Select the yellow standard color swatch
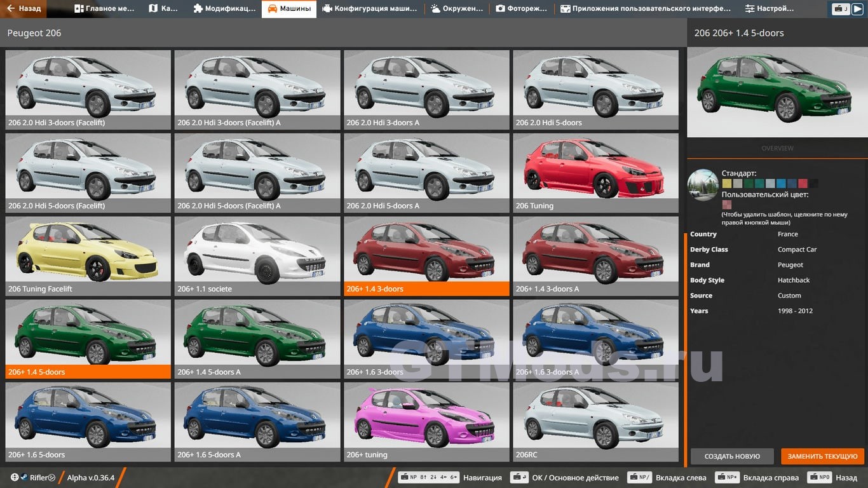Screen dimensions: 868x488 (x=726, y=184)
